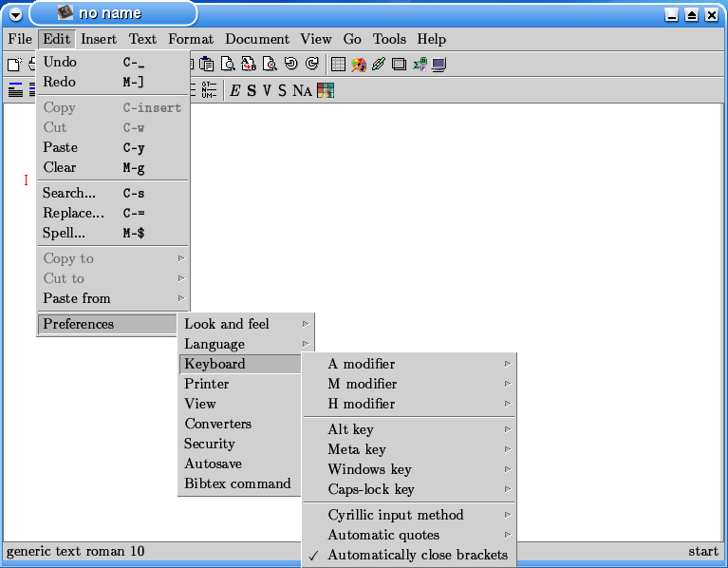The width and height of the screenshot is (728, 568).
Task: Insert a table with grid icon
Action: 338,64
